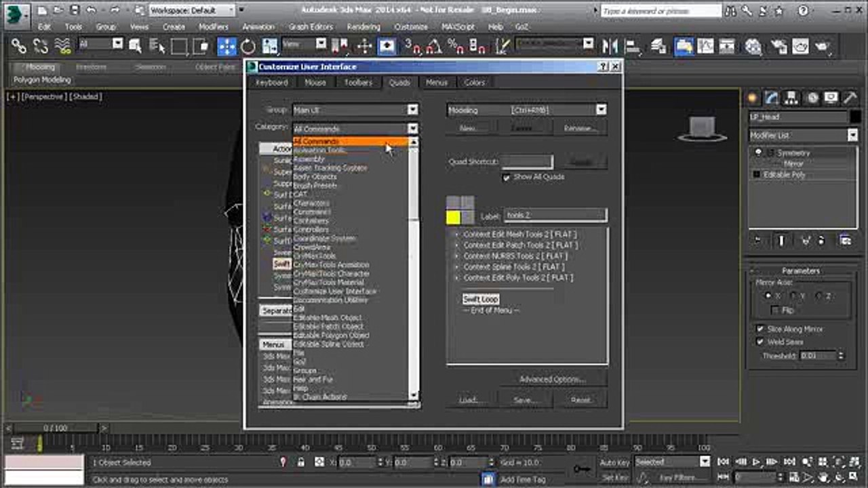868x488 pixels.
Task: Click the Save button in dialog
Action: (525, 400)
